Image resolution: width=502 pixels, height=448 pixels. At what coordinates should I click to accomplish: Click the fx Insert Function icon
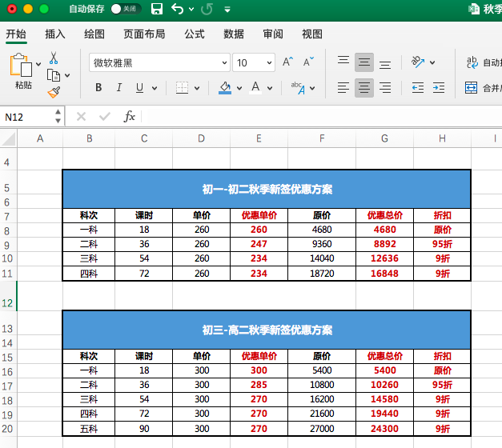pyautogui.click(x=130, y=117)
